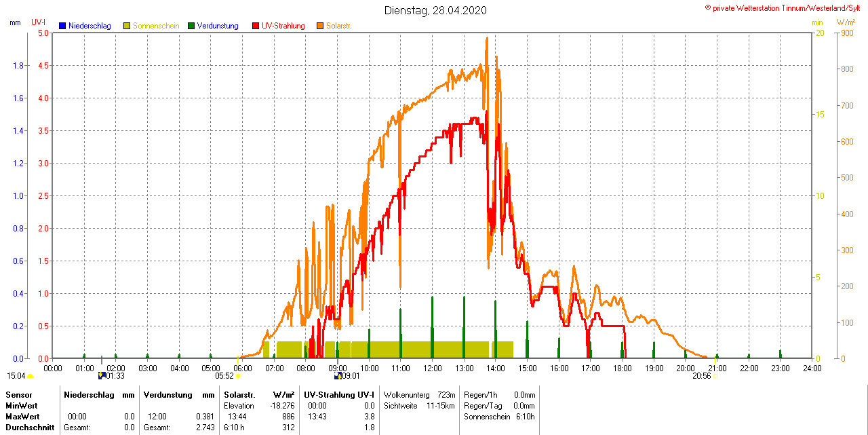Click the Sichtweite value 11-15km
This screenshot has height=435, width=868.
pos(440,406)
